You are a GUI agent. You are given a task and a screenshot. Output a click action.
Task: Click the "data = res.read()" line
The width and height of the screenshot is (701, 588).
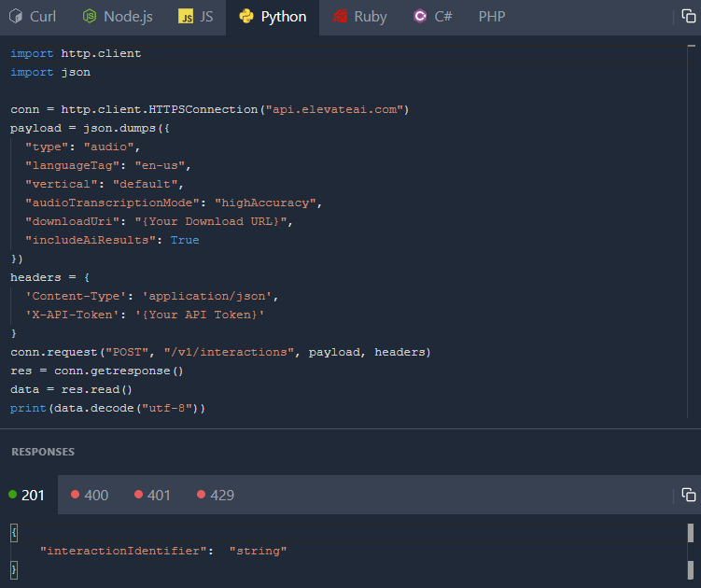point(72,390)
